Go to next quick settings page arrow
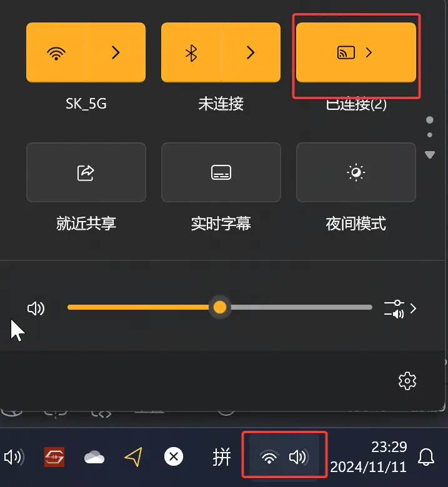Screen dimensions: 448x487 pyautogui.click(x=430, y=154)
